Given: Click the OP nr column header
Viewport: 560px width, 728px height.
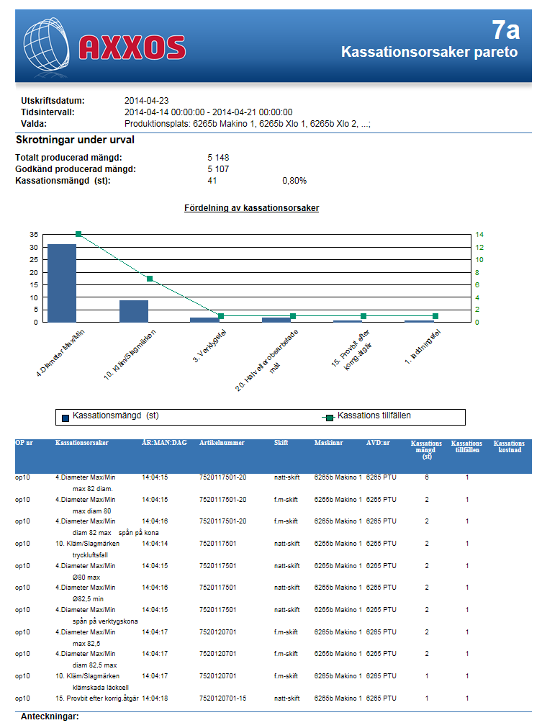Looking at the screenshot, I should [x=24, y=443].
